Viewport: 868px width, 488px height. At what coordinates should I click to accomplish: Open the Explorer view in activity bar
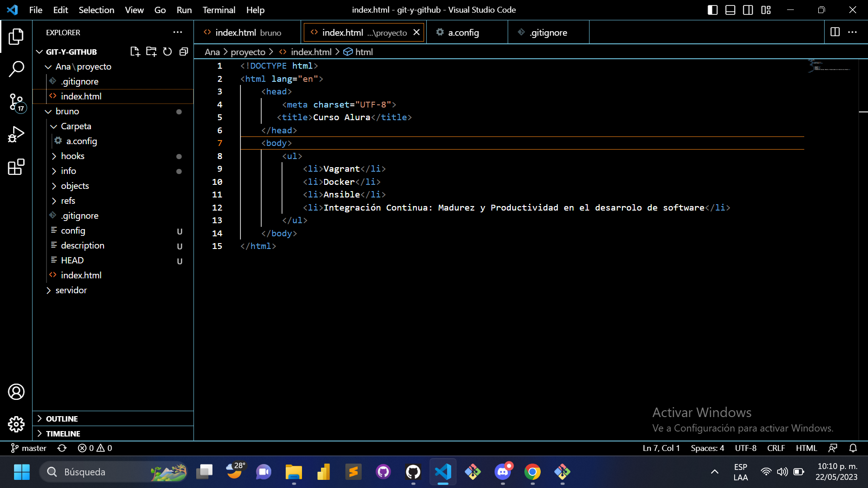point(16,37)
